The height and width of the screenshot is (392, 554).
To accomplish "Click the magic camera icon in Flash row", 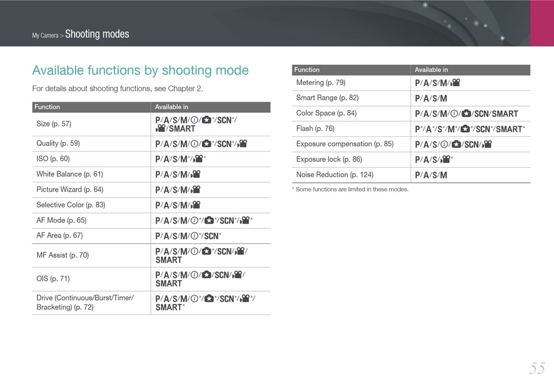I will (465, 129).
